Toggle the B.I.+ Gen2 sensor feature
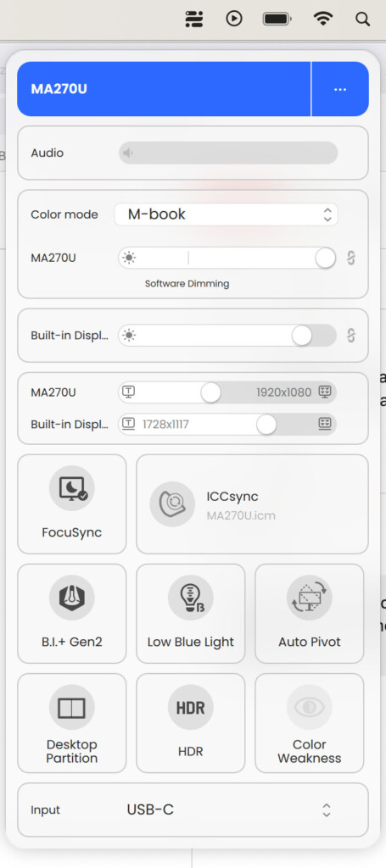The image size is (386, 868). click(72, 614)
